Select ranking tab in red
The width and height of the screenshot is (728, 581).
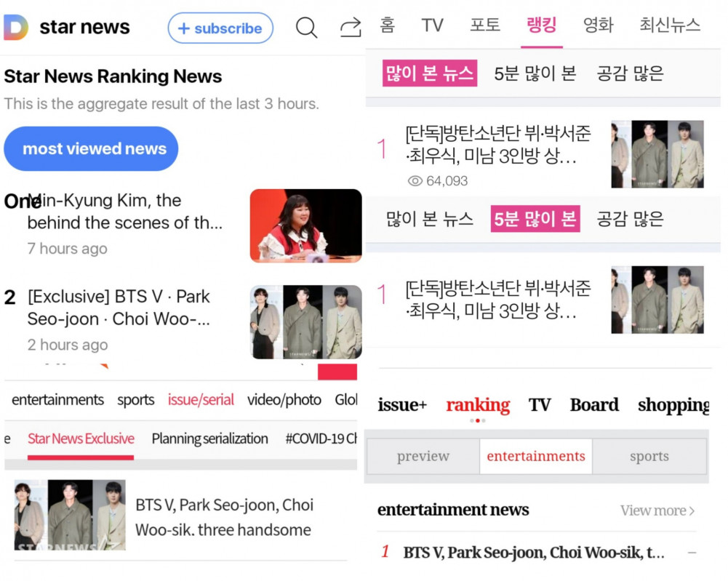pos(478,404)
